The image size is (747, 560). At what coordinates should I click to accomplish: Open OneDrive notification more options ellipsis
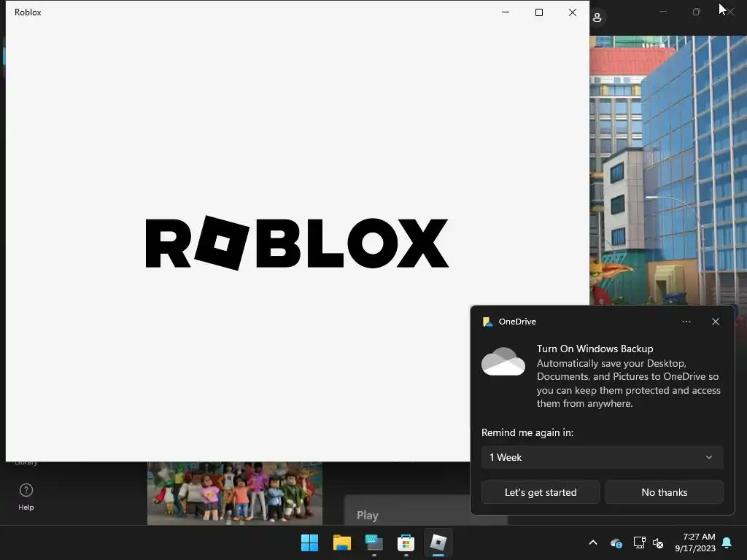pyautogui.click(x=686, y=322)
